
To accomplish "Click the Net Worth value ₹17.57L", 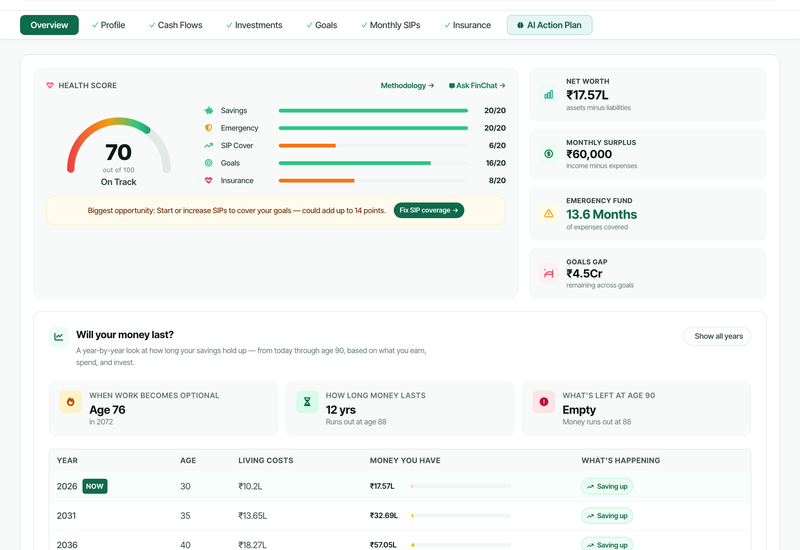I will pos(587,95).
